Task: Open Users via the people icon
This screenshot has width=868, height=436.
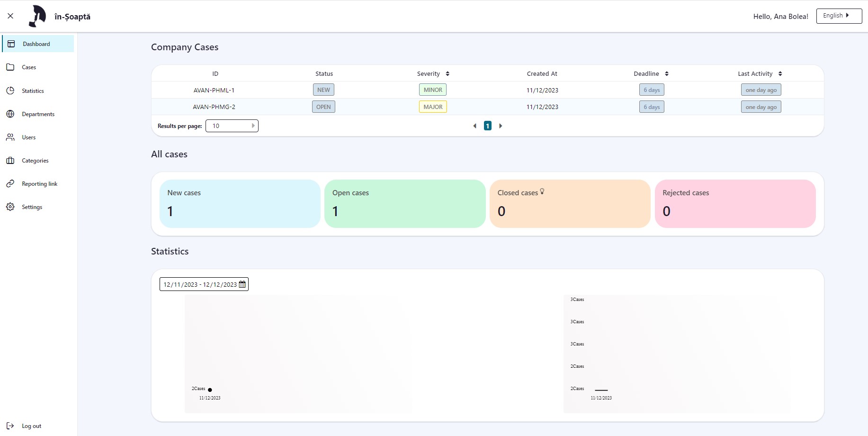Action: point(10,137)
